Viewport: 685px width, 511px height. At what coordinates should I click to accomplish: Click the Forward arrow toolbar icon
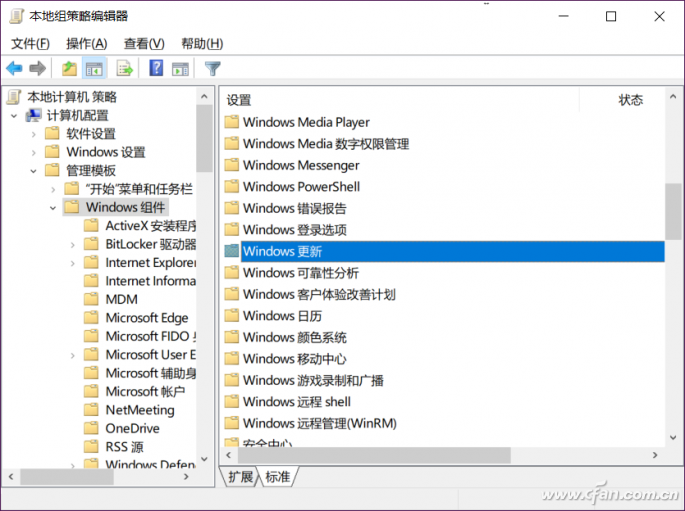tap(38, 68)
